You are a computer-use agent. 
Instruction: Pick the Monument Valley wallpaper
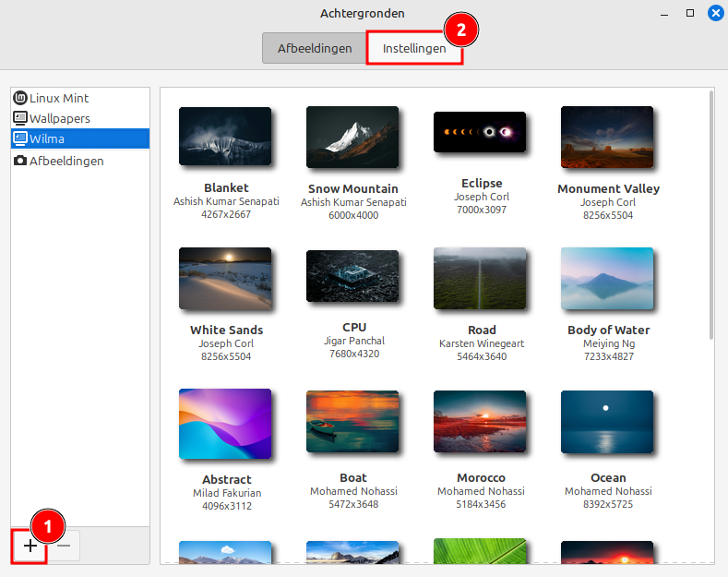[607, 137]
